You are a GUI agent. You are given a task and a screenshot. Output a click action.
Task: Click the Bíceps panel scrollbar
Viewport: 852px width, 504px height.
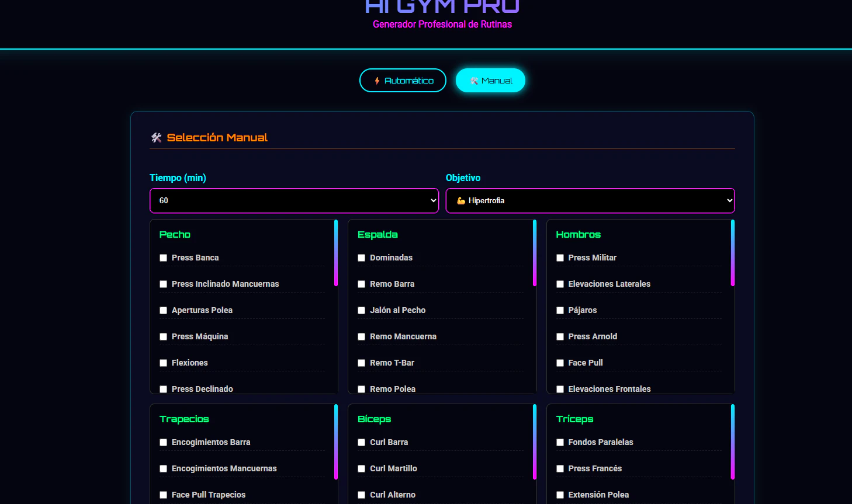coord(535,442)
